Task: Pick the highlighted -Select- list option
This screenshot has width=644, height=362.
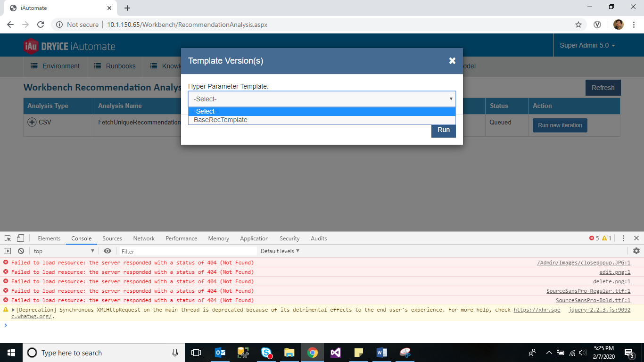Action: click(322, 111)
